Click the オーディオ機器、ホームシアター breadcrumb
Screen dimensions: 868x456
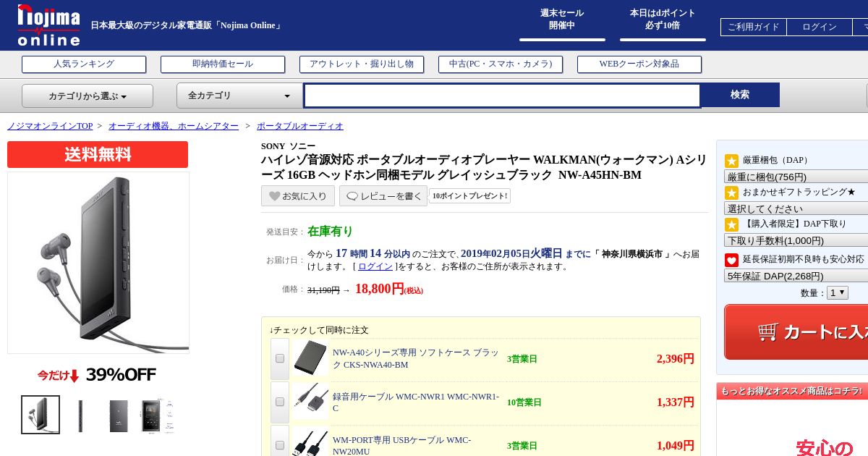coord(174,126)
